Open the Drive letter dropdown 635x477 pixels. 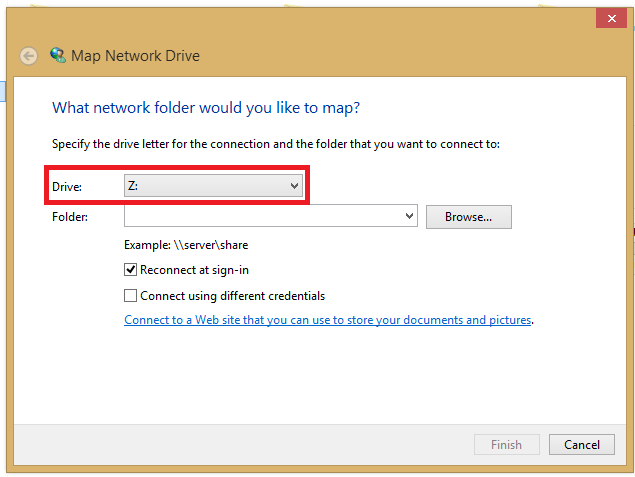(213, 186)
